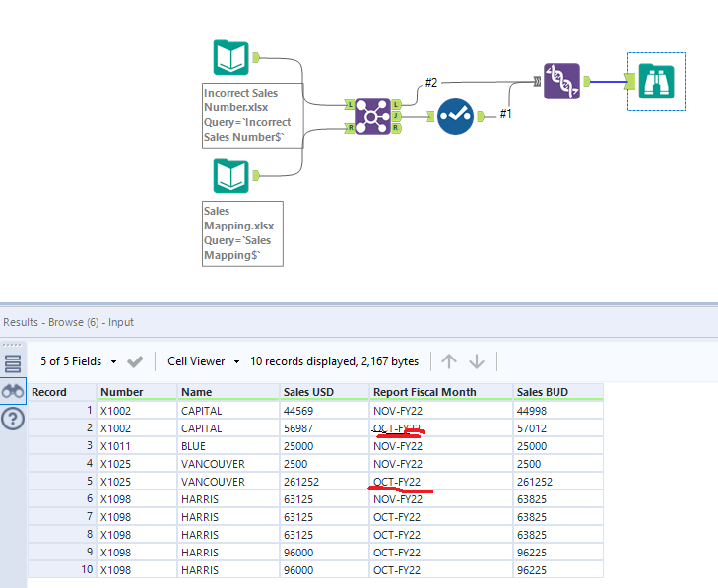
Task: Click the checkmark apply fields icon
Action: [x=135, y=361]
